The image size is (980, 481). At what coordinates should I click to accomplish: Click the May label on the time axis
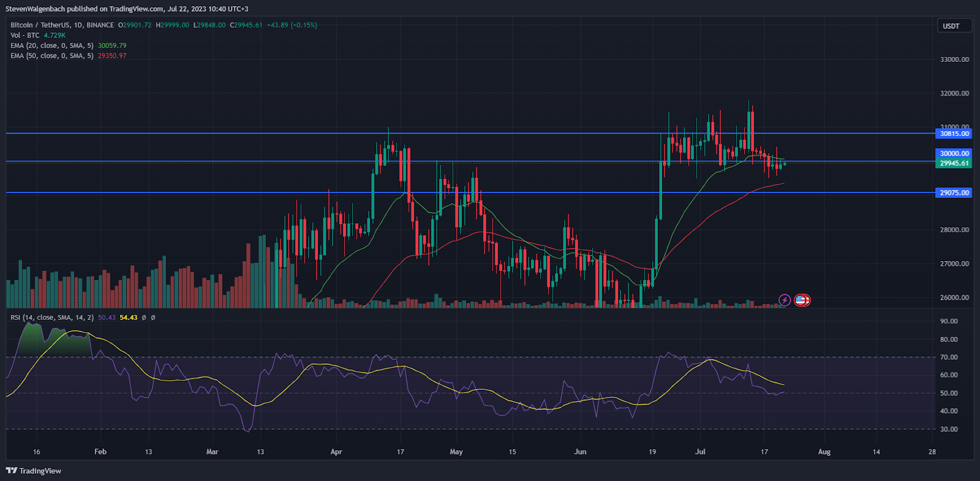456,452
